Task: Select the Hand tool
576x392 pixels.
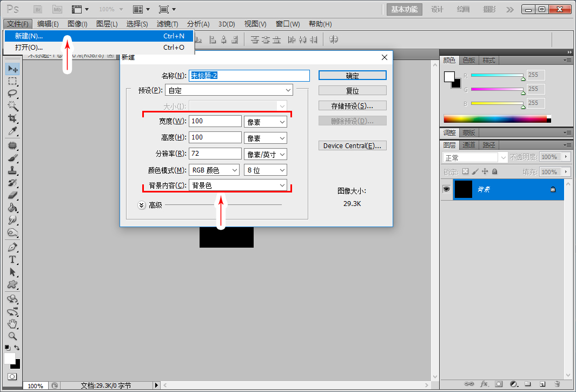Action: point(12,324)
